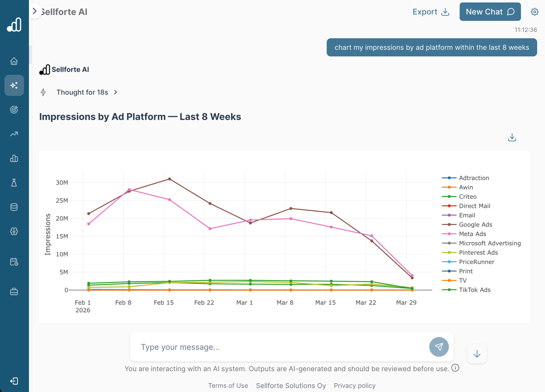Image resolution: width=545 pixels, height=392 pixels.
Task: Click Sellforte AI avatar logo in chat
Action: (x=45, y=69)
